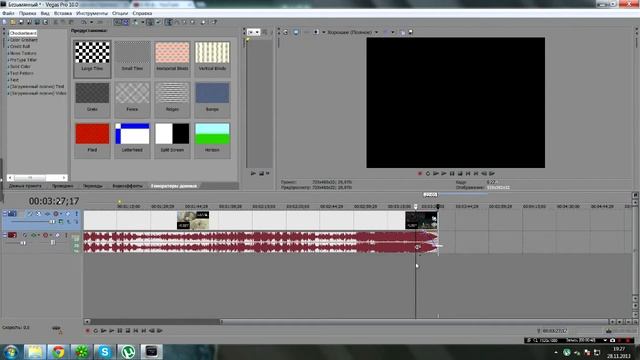Image resolution: width=640 pixels, height=360 pixels.
Task: Open track FX on video track
Action: [47, 213]
